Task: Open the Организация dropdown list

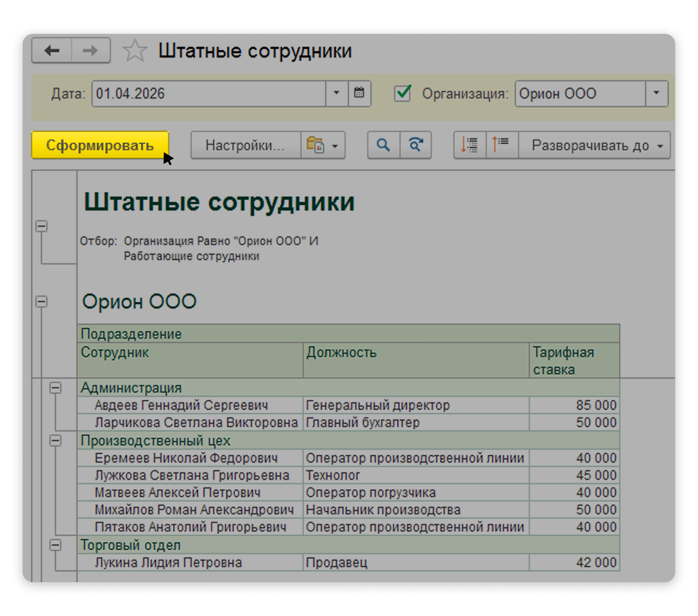Action: (656, 93)
